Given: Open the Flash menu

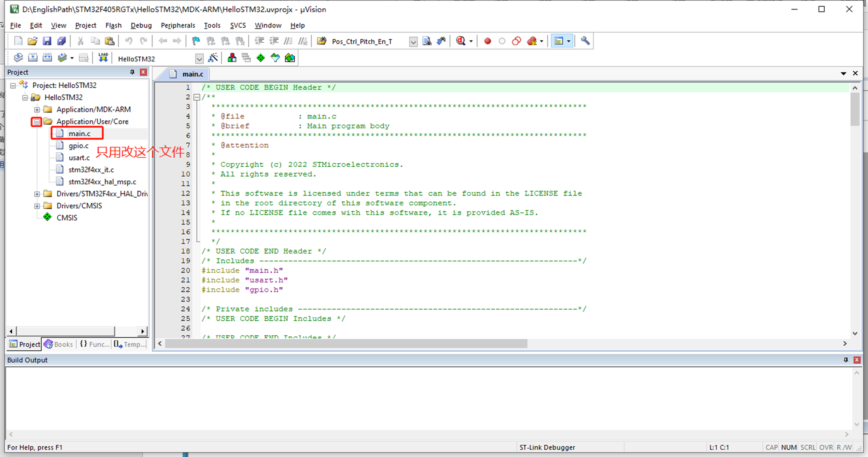Looking at the screenshot, I should point(113,25).
